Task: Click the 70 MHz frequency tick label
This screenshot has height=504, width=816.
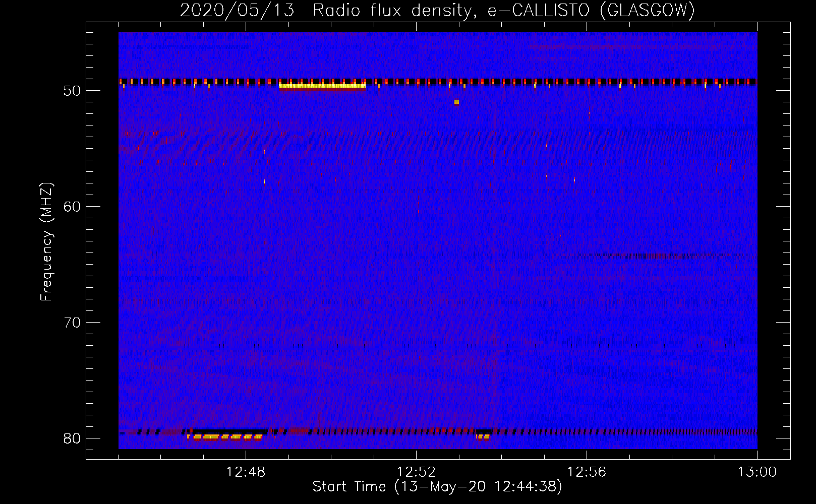Action: point(73,323)
